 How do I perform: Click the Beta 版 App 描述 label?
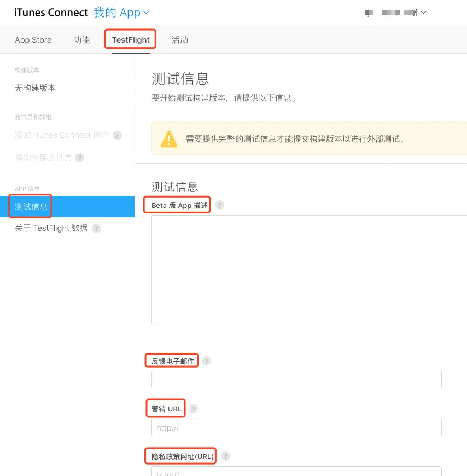coord(180,206)
